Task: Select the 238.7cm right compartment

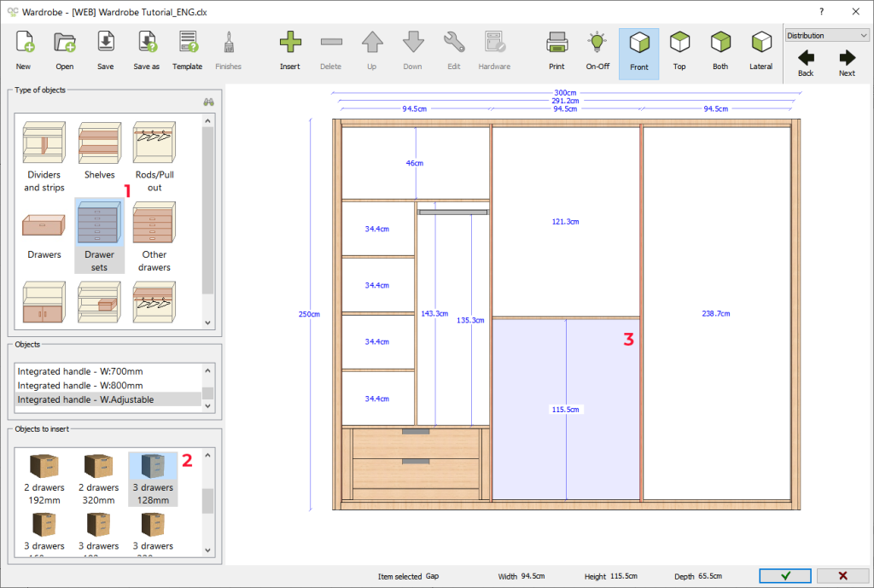Action: 716,314
